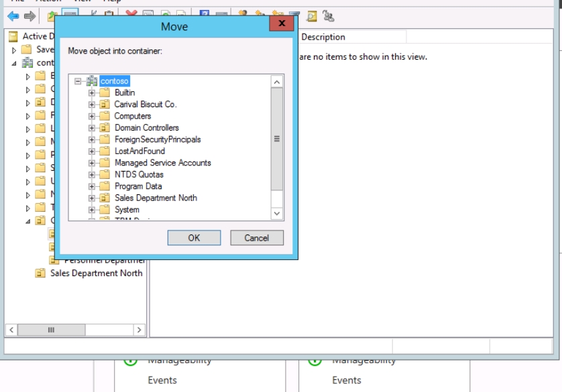Expand the Builtin container
This screenshot has height=392, width=562.
92,92
